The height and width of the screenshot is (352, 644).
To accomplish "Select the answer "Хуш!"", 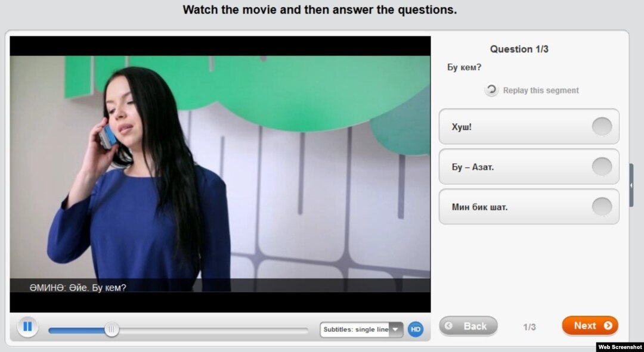I will (x=529, y=126).
